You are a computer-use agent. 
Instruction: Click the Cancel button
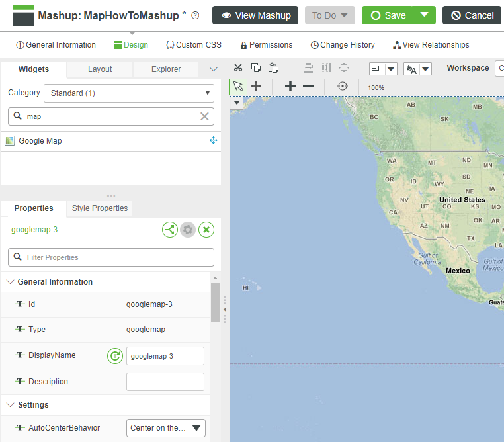(x=472, y=15)
